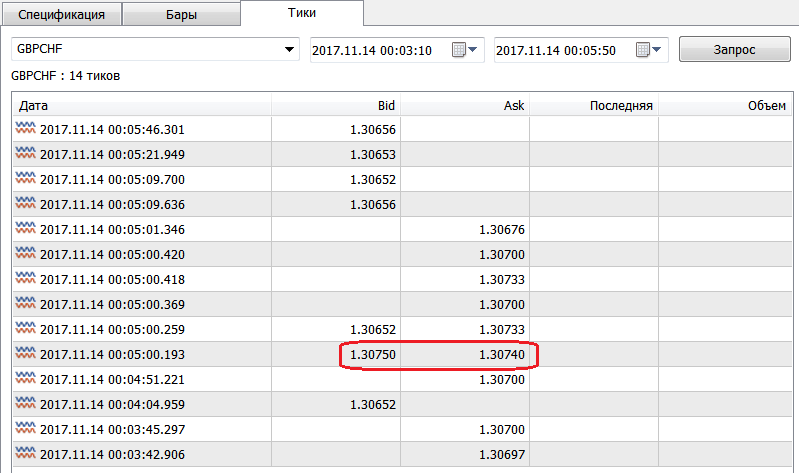Select date text 2017.11.14 00:05:00.193
Image resolution: width=799 pixels, height=473 pixels.
pyautogui.click(x=112, y=354)
